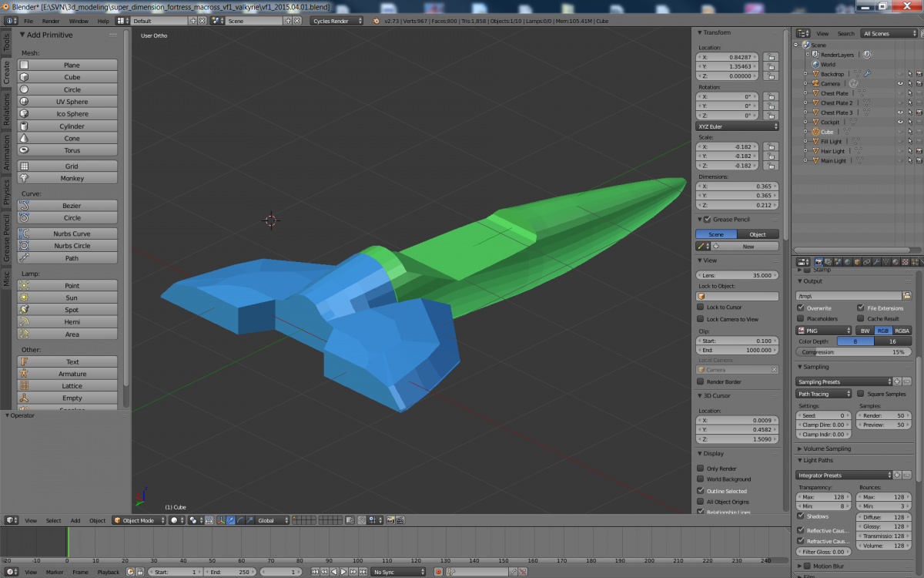This screenshot has height=578, width=924.
Task: Adjust the Lens 35.000 field slider
Action: (x=738, y=274)
